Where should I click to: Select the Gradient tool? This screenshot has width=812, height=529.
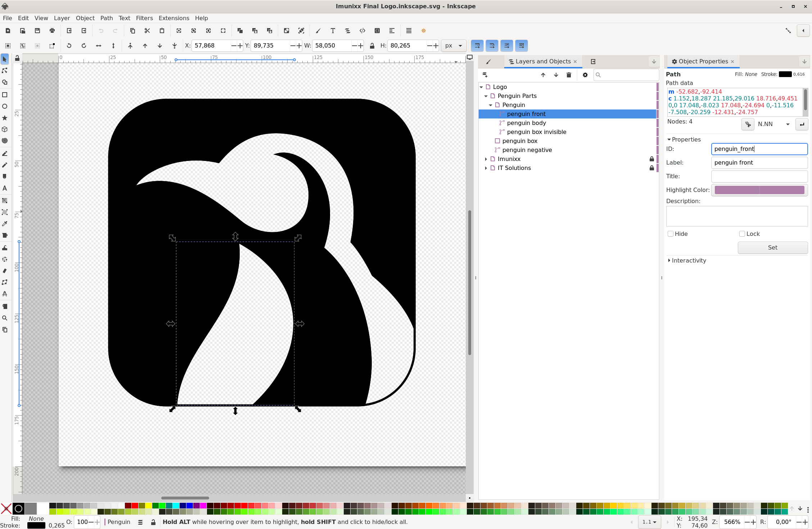pyautogui.click(x=5, y=201)
